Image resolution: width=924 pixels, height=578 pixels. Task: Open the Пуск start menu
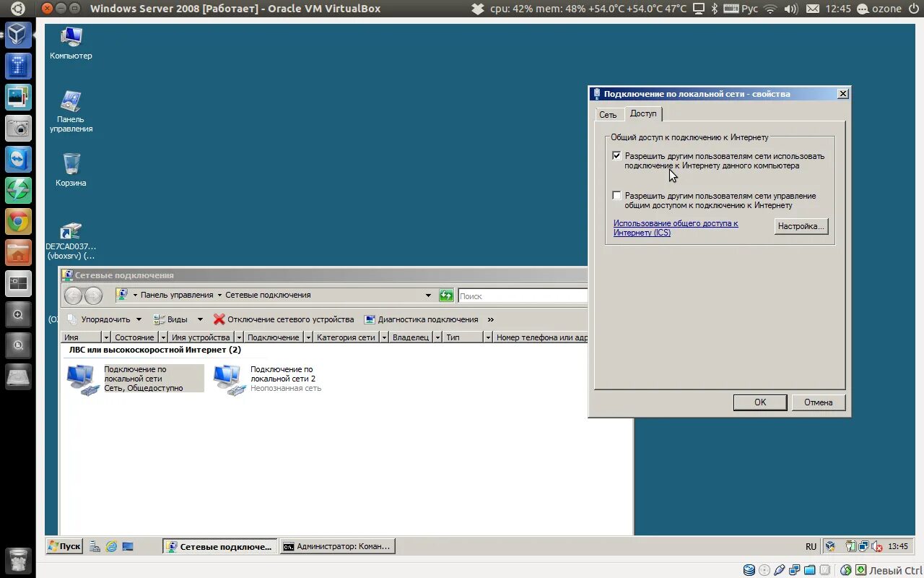[x=64, y=546]
